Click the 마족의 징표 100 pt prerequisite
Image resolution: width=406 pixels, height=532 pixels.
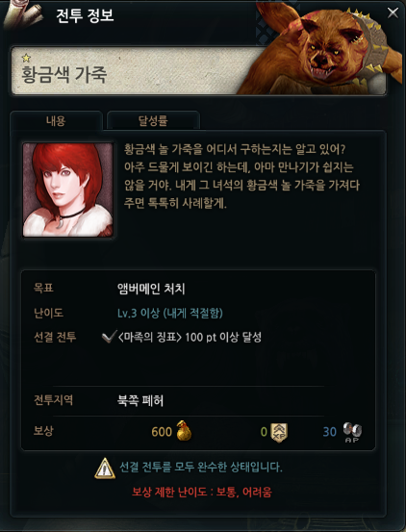(x=190, y=337)
